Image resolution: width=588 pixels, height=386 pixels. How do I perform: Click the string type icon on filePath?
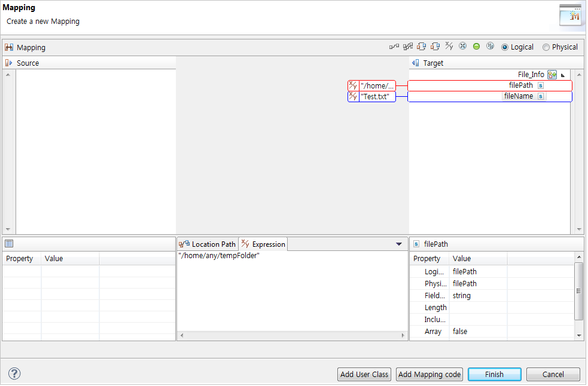pos(540,85)
